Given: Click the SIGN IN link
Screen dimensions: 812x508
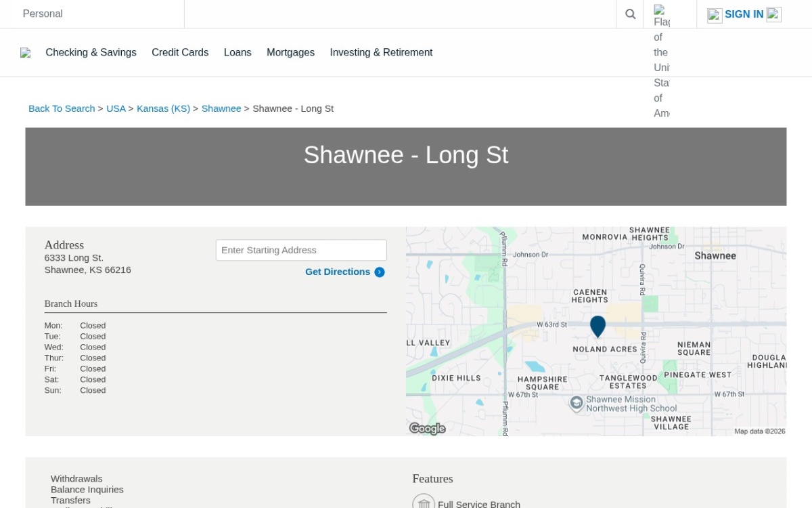Looking at the screenshot, I should pos(744,14).
